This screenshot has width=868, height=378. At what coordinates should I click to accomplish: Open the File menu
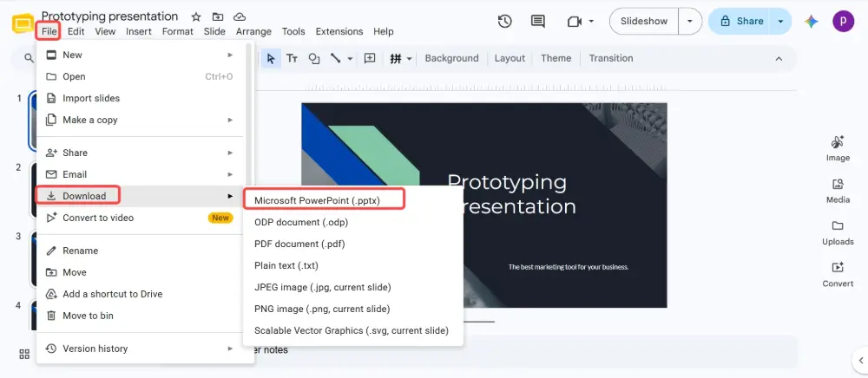(x=49, y=31)
